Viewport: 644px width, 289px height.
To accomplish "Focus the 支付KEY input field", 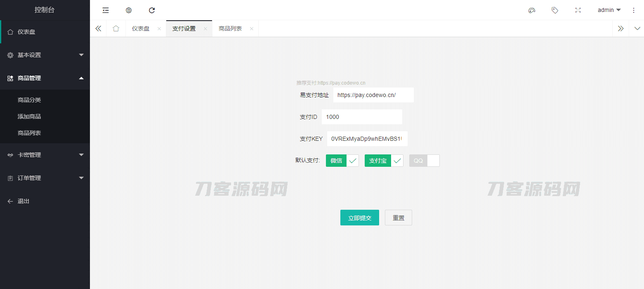I will pos(367,139).
